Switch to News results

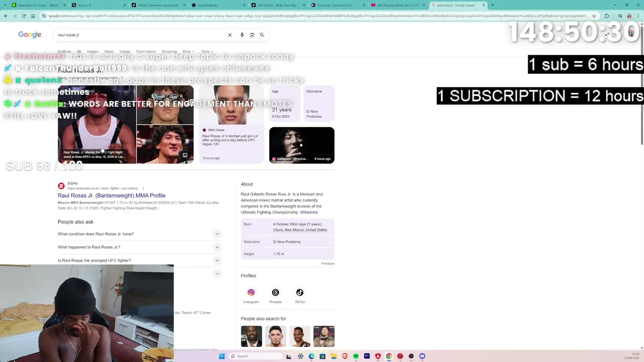point(109,51)
